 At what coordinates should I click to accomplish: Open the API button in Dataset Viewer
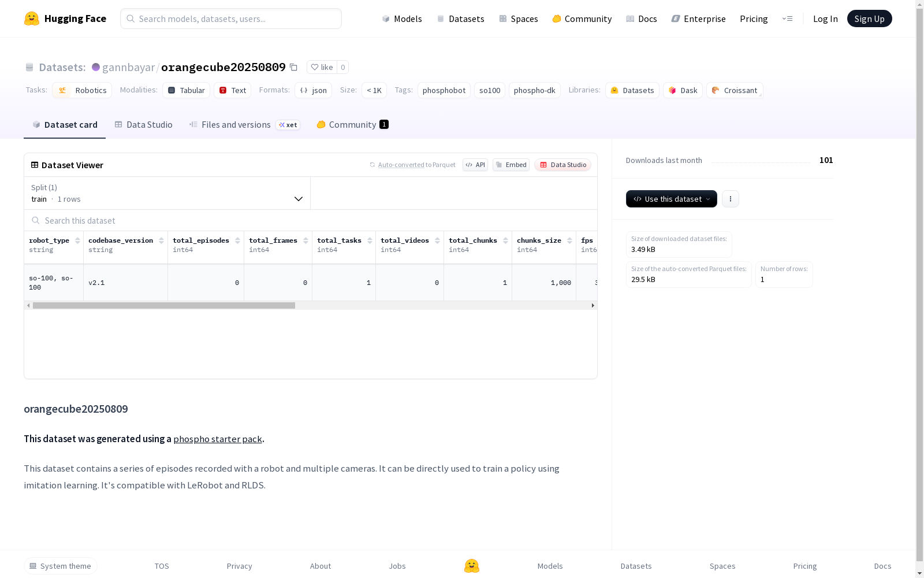click(475, 165)
